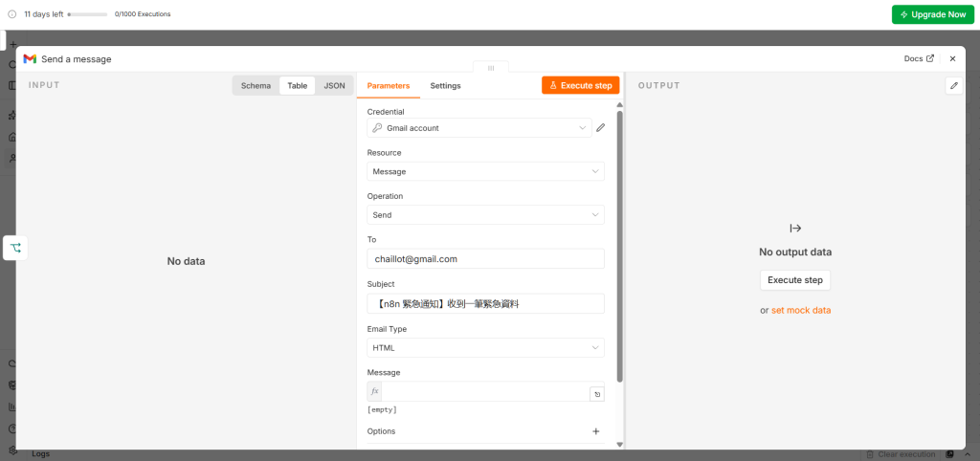The image size is (980, 461).
Task: Reset Message field with refresh icon
Action: [597, 394]
